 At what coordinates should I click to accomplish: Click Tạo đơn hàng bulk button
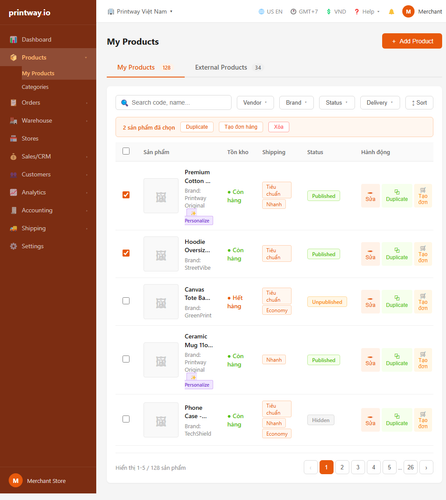[241, 127]
